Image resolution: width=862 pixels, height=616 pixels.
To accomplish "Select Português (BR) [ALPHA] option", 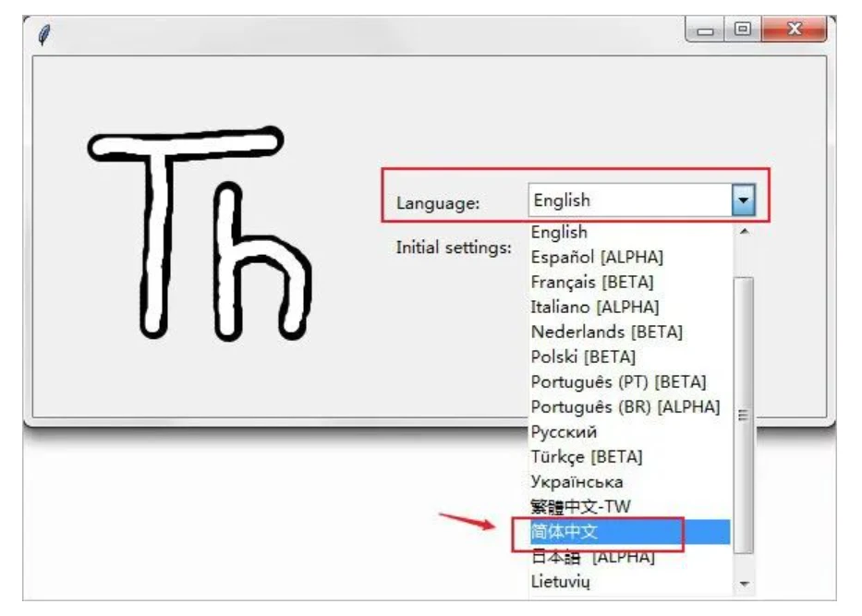I will tap(625, 406).
